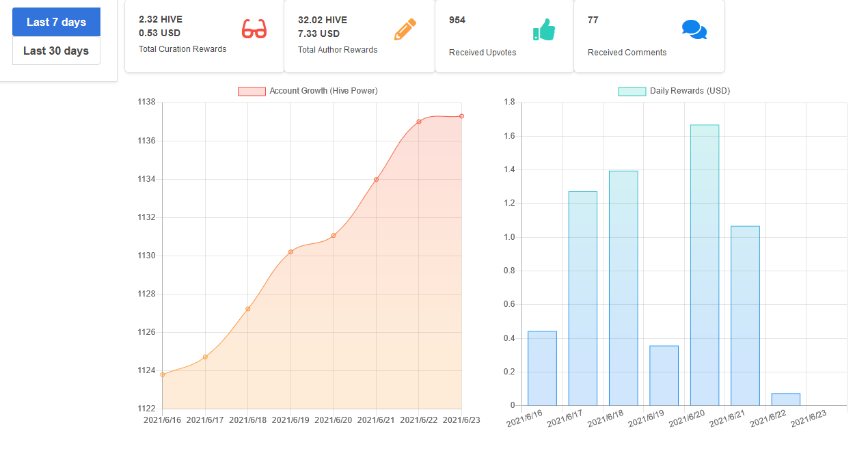This screenshot has height=451, width=868.
Task: Click the blue chat bubbles comments icon
Action: point(694,29)
